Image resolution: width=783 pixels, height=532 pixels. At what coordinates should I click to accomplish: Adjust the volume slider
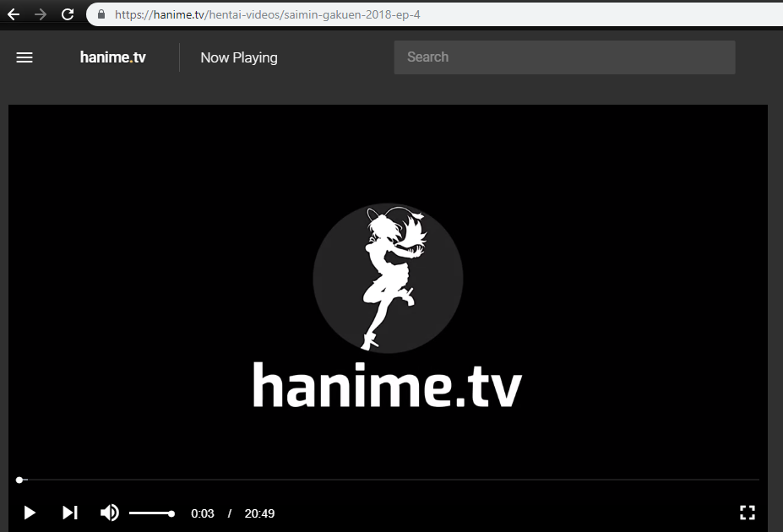click(152, 513)
